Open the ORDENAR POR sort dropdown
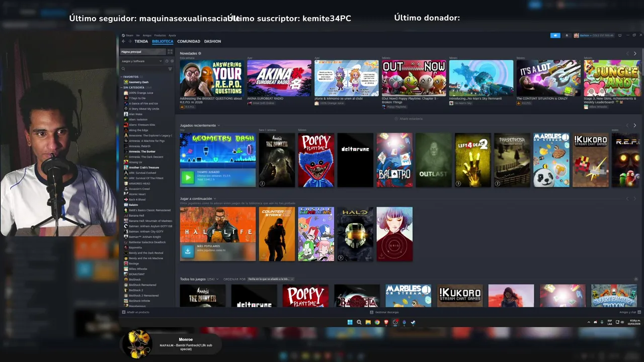This screenshot has height=362, width=644. pos(270,279)
